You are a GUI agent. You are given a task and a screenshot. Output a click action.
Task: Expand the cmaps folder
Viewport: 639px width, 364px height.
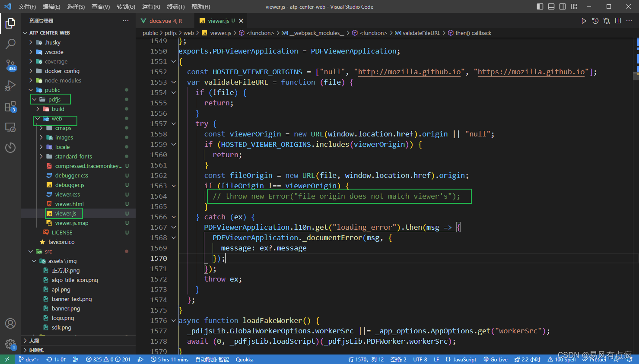(78, 128)
